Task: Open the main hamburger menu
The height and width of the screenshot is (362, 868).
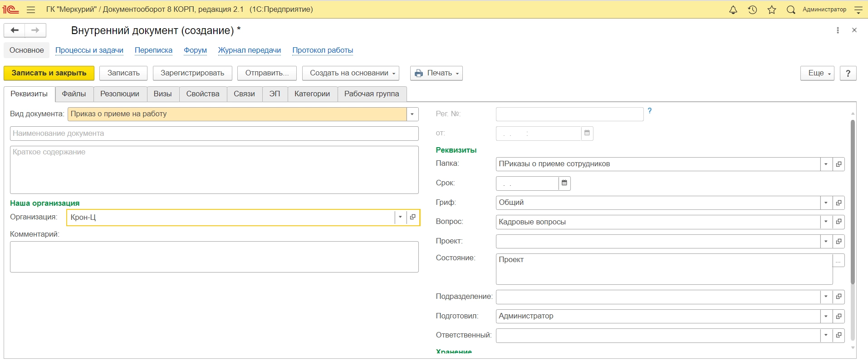Action: (x=31, y=10)
